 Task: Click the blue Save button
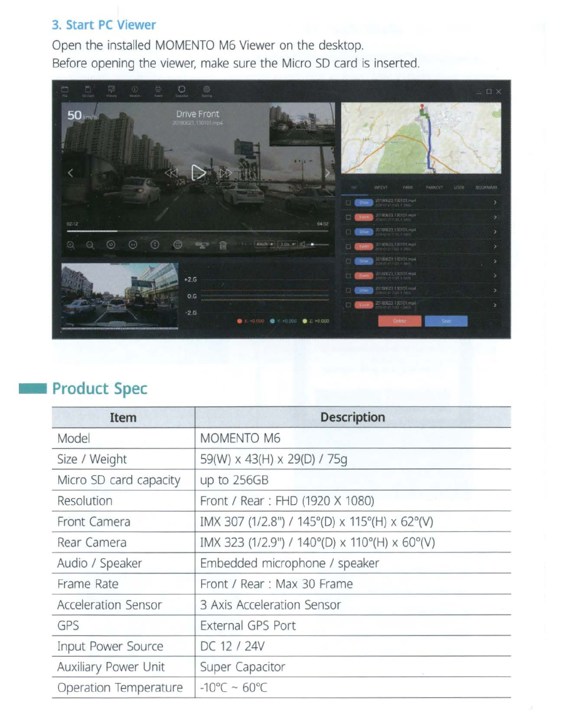point(446,321)
